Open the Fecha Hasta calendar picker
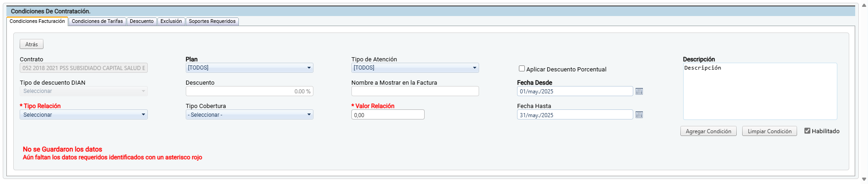The height and width of the screenshot is (184, 868). coord(639,115)
